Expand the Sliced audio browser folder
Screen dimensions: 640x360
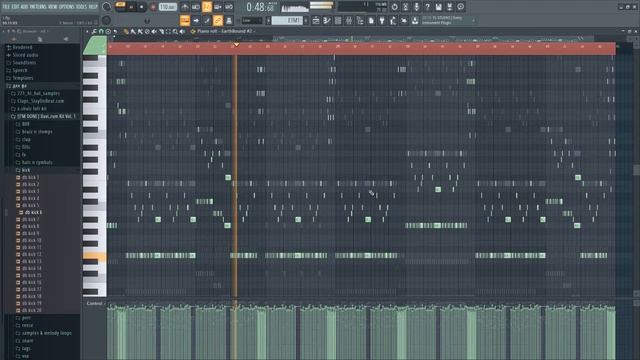tap(25, 55)
